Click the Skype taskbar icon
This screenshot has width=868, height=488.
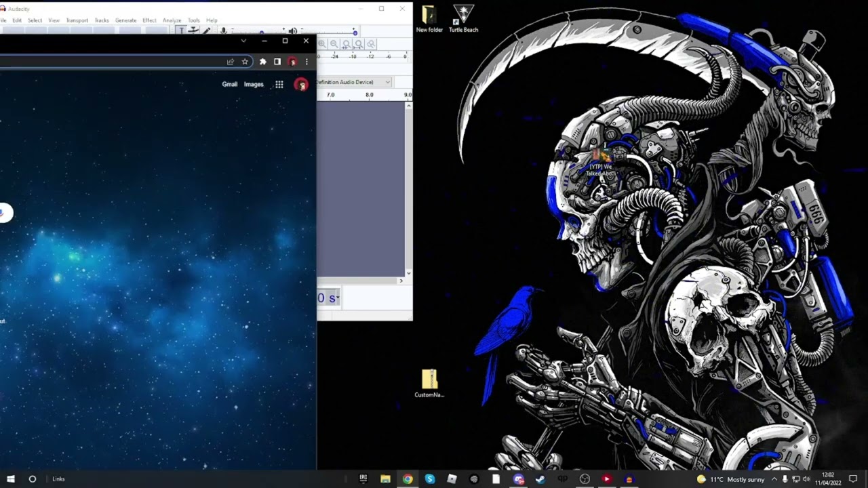pos(430,479)
